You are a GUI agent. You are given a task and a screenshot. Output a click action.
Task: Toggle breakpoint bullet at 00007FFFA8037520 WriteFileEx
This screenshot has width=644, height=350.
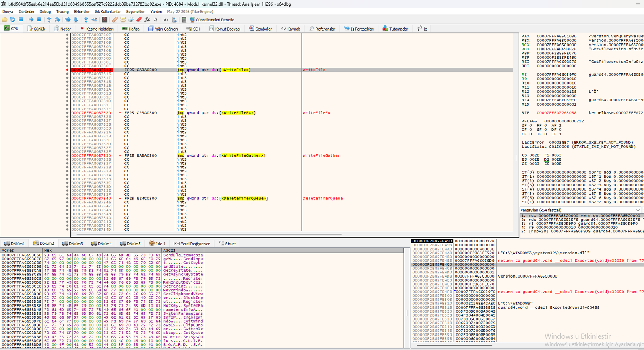[67, 113]
